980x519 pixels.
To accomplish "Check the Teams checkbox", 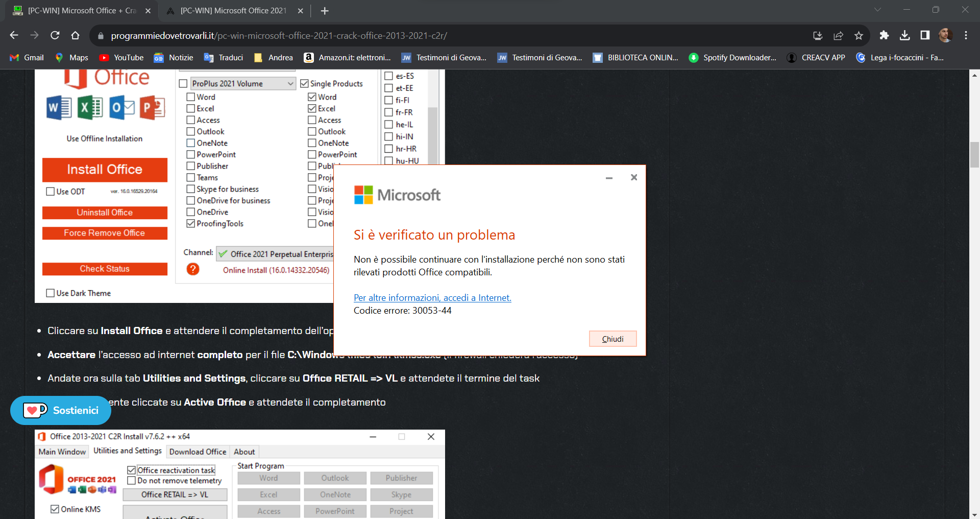I will (x=191, y=177).
